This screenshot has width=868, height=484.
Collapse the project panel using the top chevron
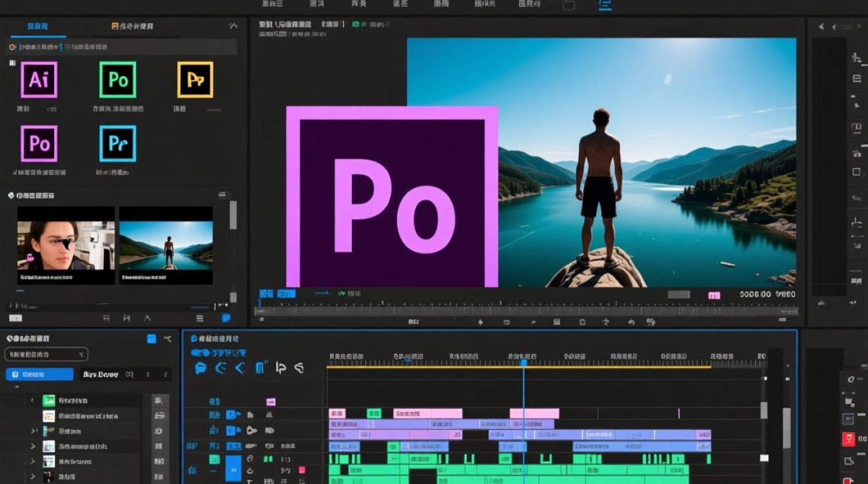click(233, 26)
